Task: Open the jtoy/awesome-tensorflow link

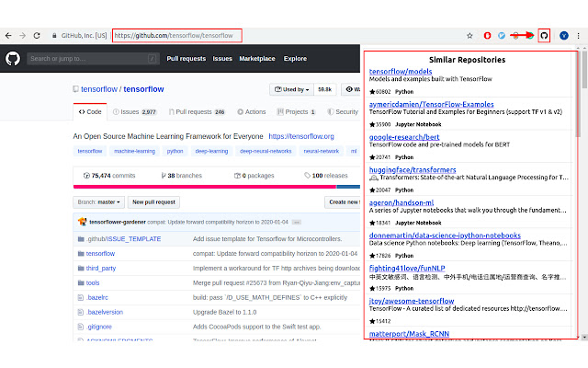Action: 412,301
